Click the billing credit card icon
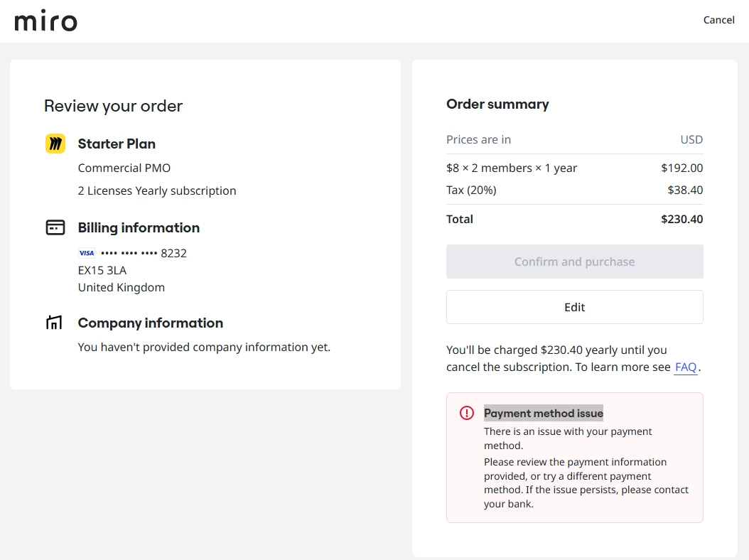Viewport: 749px width, 560px height. [55, 227]
